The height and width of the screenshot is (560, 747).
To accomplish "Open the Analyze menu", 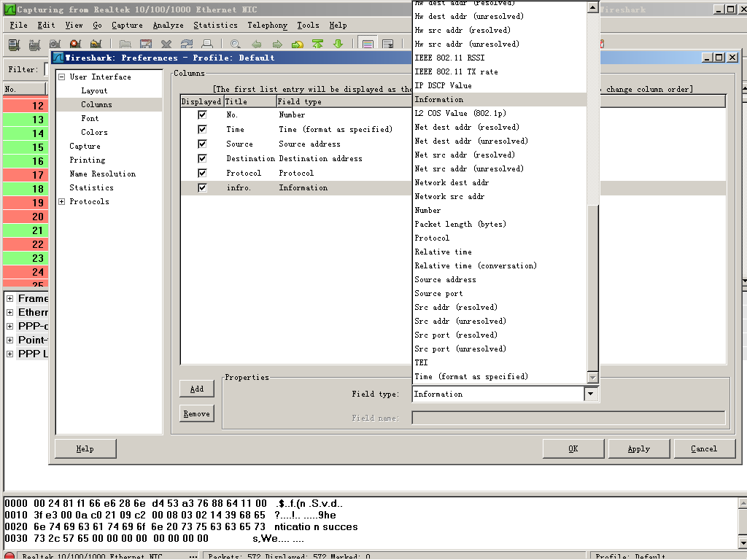I will click(169, 26).
